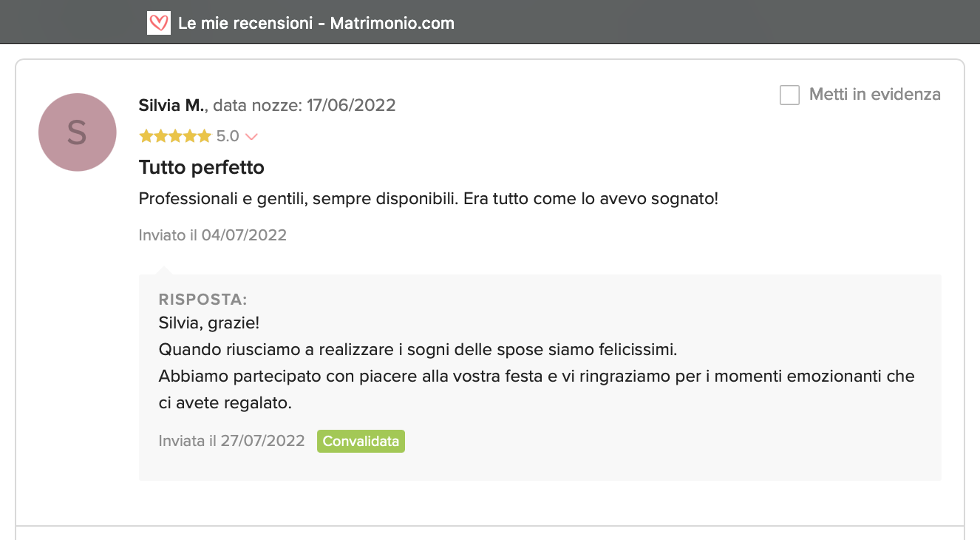Tick the 'Metti in evidenza' checkbox
This screenshot has height=540, width=980.
click(789, 95)
